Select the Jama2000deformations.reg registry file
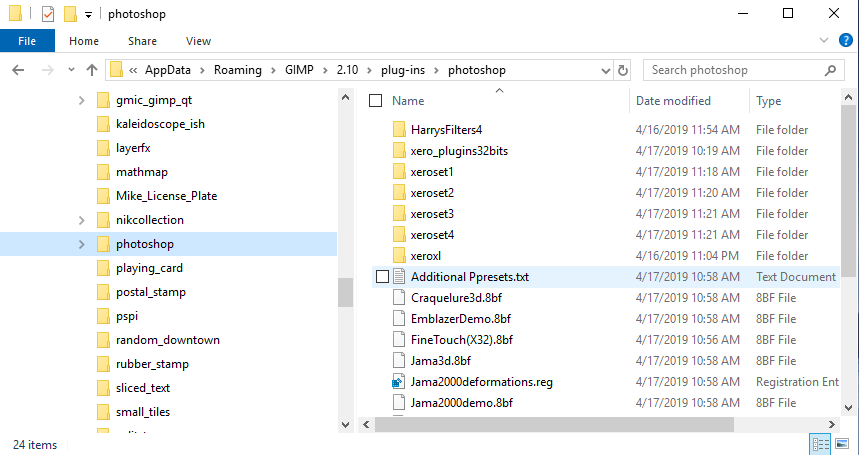This screenshot has width=859, height=455. pos(482,382)
